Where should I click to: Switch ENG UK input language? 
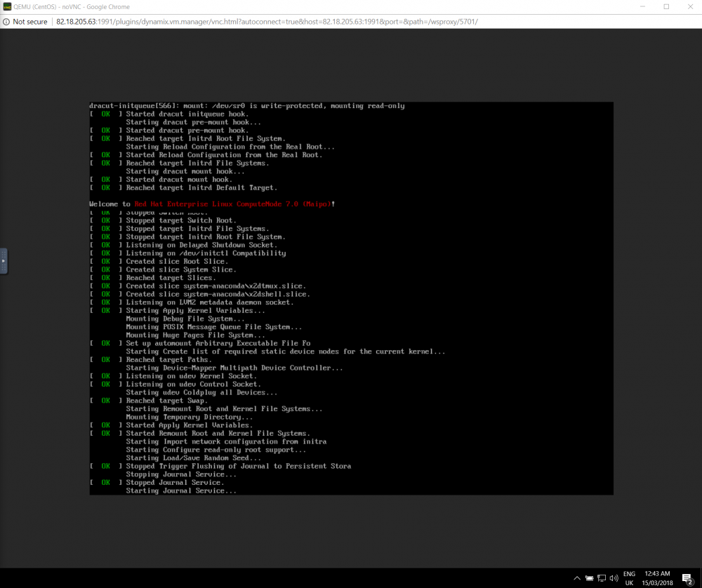pyautogui.click(x=629, y=578)
